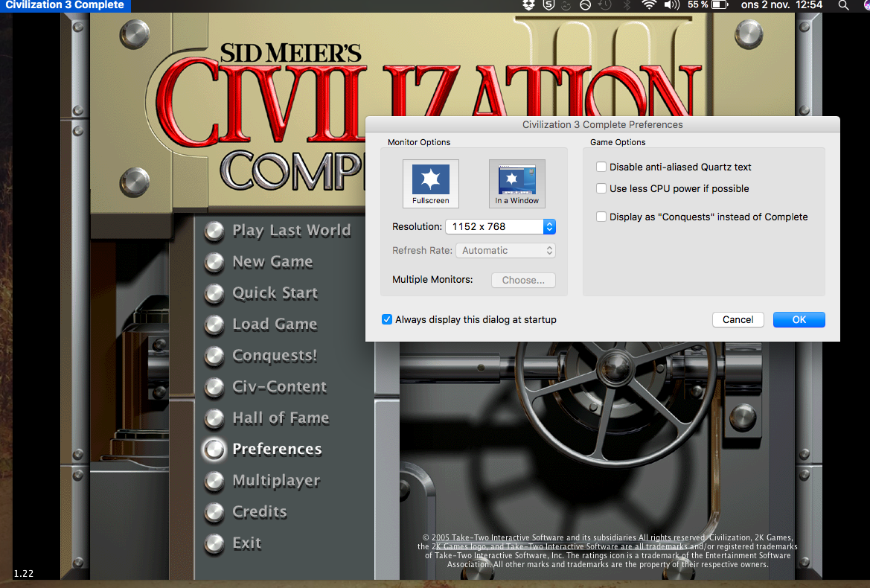Open Preferences from the main menu

pyautogui.click(x=277, y=450)
